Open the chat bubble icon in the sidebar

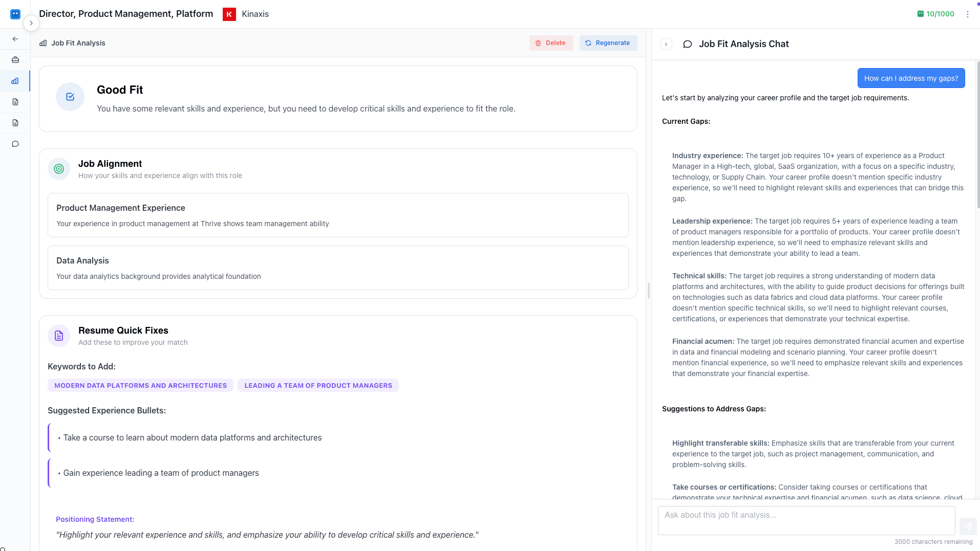[x=15, y=144]
